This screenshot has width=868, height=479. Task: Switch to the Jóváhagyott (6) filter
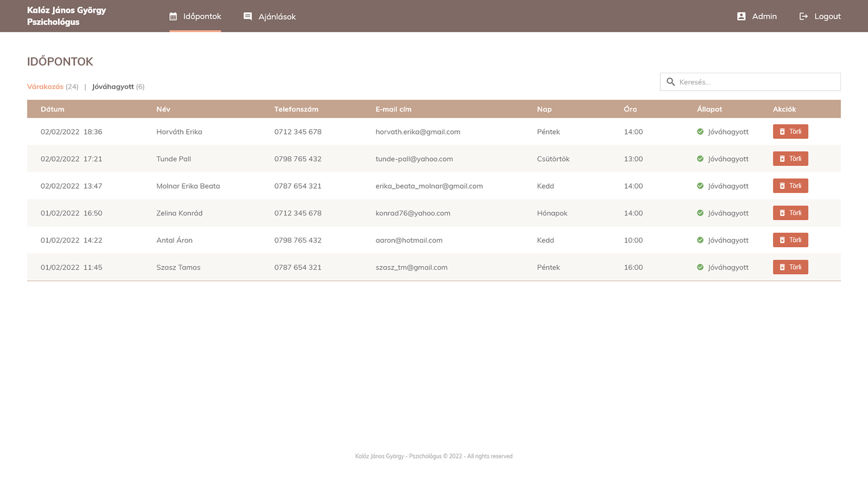[118, 87]
